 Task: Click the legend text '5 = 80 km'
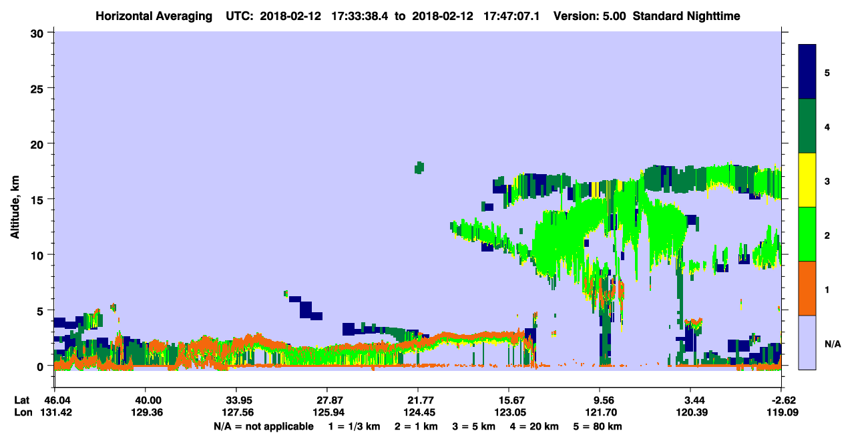599,426
